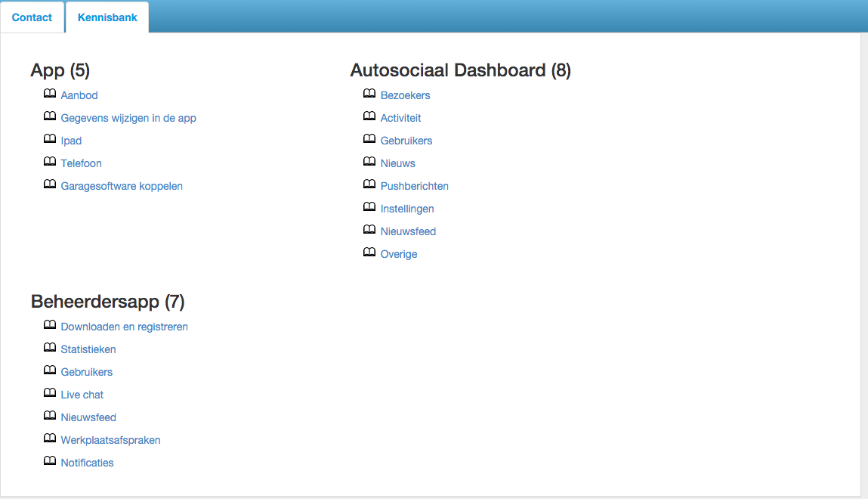
Task: Open Nieuwsfeed under Autosociaal Dashboard
Action: point(409,231)
